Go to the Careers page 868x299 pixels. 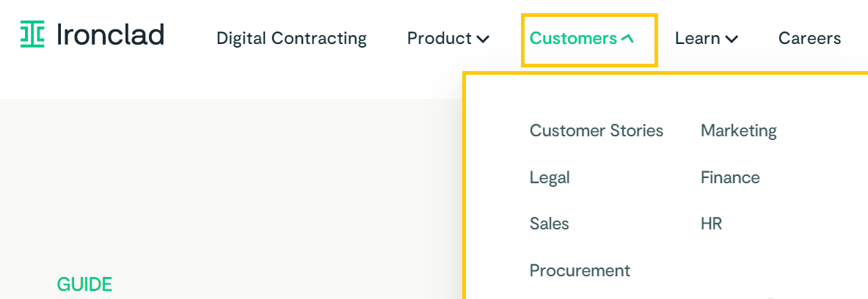pos(809,38)
